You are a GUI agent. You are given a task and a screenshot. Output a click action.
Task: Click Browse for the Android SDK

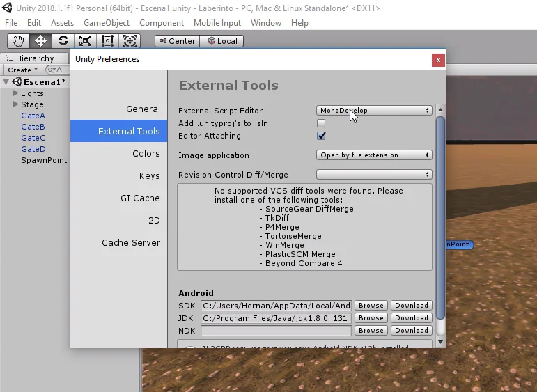coord(371,306)
